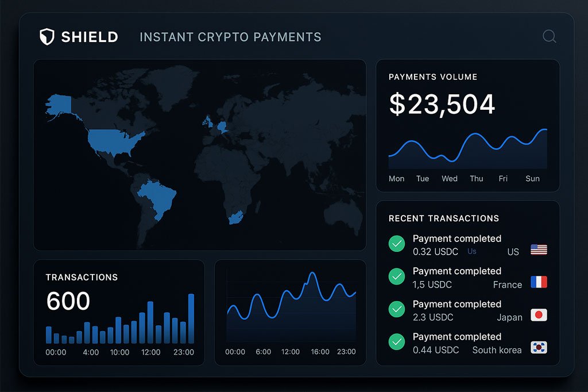The height and width of the screenshot is (392, 588).
Task: Select the highlighted United States on map
Action: [x=115, y=141]
